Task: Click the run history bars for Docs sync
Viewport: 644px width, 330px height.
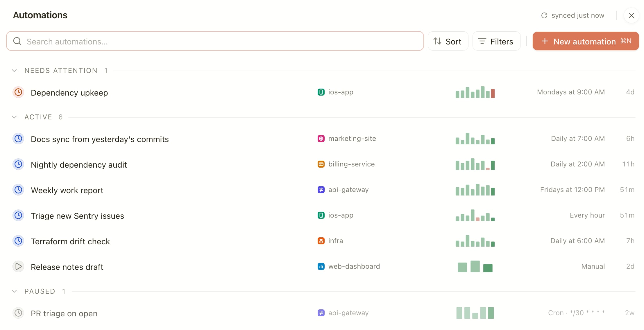Action: (475, 139)
